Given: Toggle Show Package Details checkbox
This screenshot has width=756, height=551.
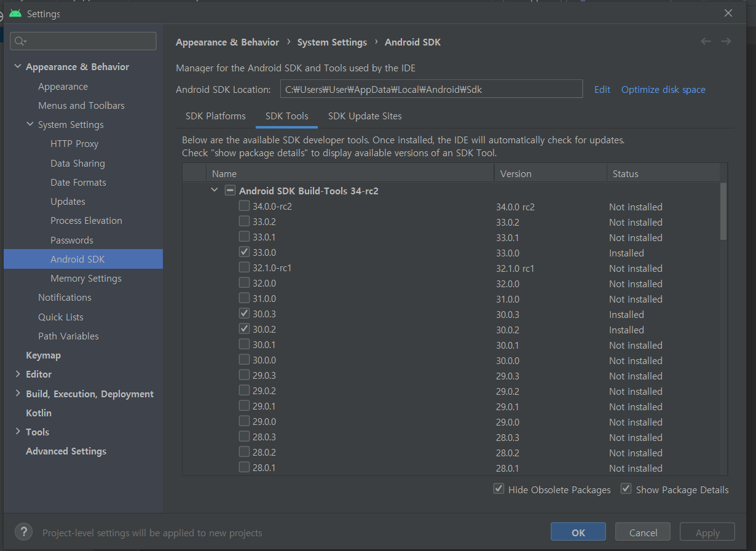Looking at the screenshot, I should [x=626, y=489].
